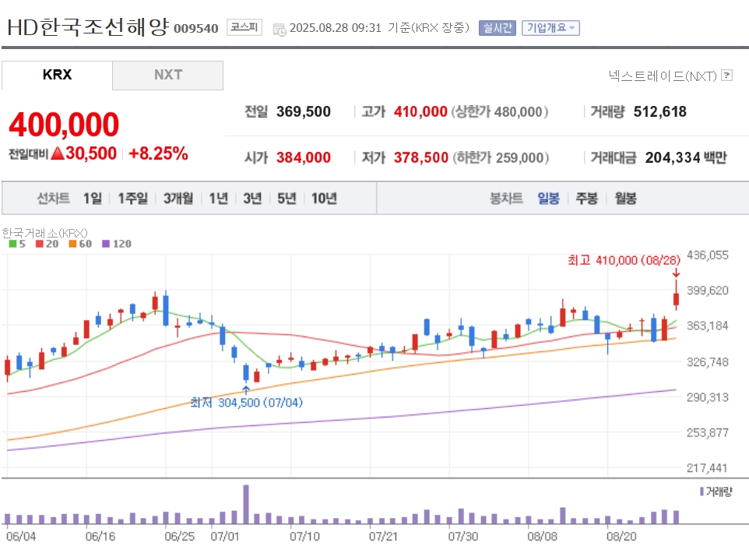Click the NXT help question-mark icon
The width and height of the screenshot is (749, 560).
pyautogui.click(x=726, y=75)
